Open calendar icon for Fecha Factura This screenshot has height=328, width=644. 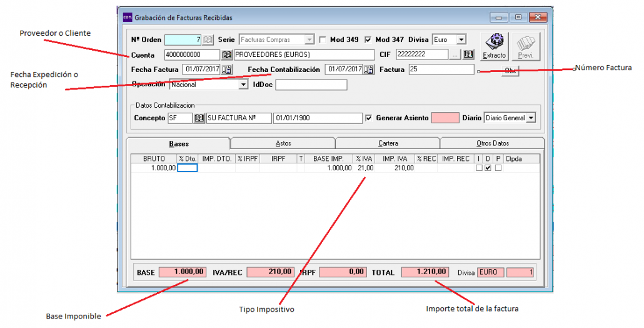(226, 69)
